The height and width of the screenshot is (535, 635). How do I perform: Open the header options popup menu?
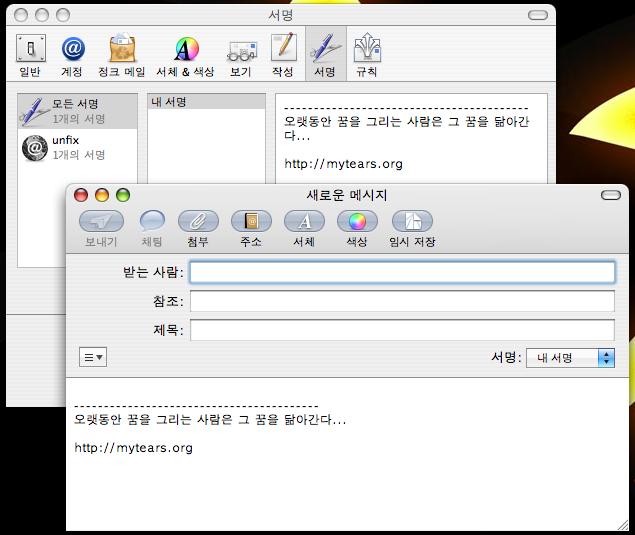pyautogui.click(x=93, y=357)
